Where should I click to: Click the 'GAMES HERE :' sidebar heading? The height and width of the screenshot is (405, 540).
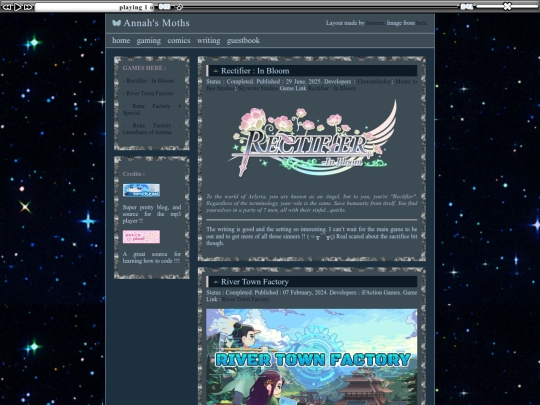[x=144, y=68]
